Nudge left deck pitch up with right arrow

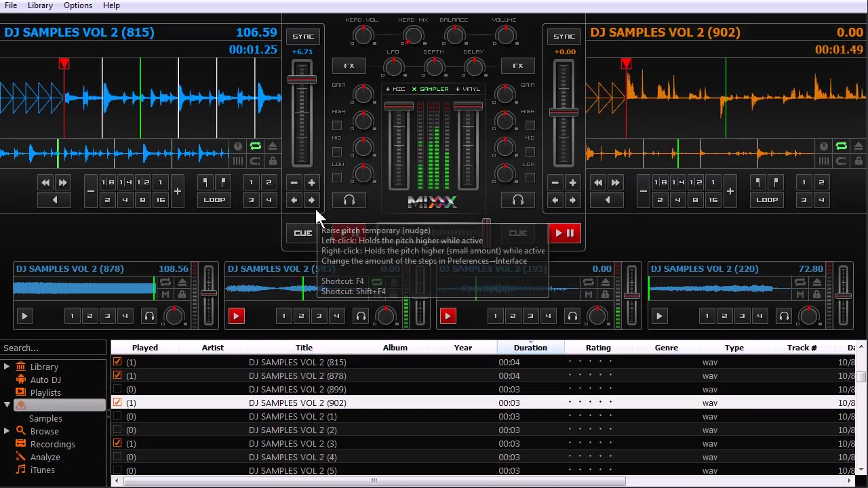[x=311, y=200]
